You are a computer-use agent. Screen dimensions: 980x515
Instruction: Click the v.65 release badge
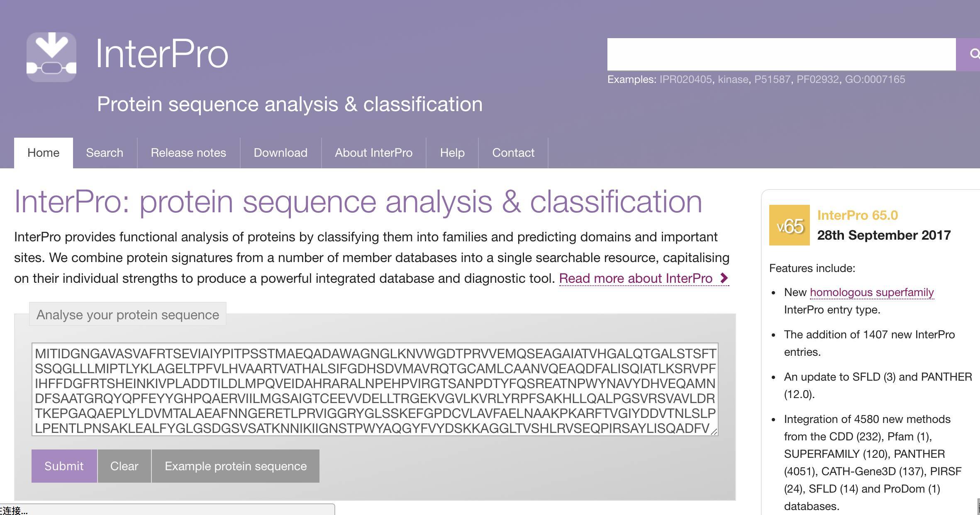tap(789, 225)
